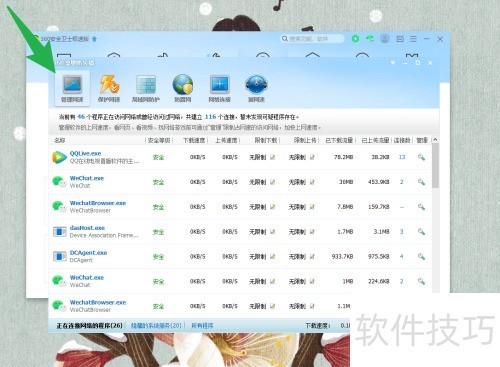Viewport: 500px width, 367px height.
Task: Open the 网络体检 network checkup tab
Action: (x=219, y=88)
